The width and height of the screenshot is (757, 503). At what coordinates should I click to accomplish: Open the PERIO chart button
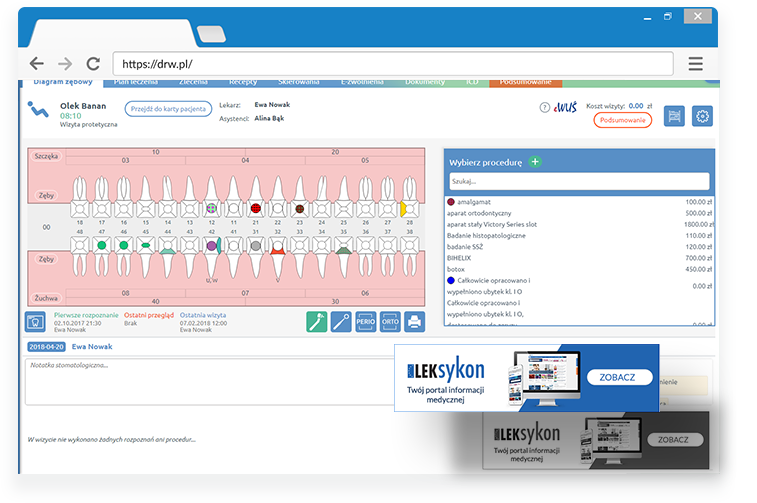[365, 322]
